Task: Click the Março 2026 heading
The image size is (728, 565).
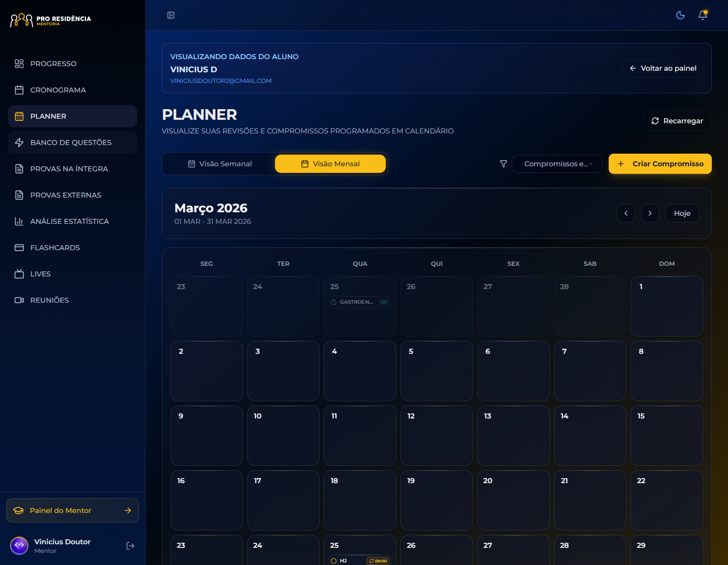Action: pos(211,208)
